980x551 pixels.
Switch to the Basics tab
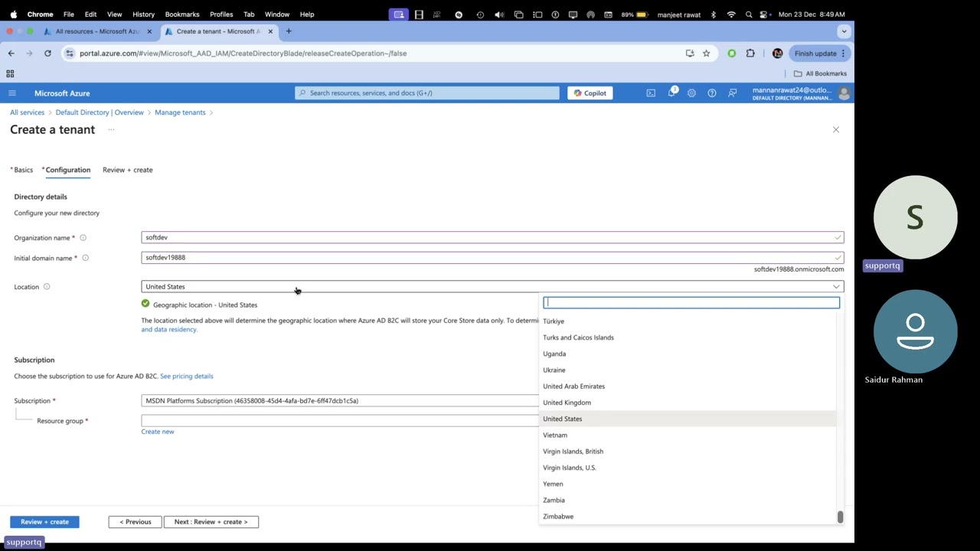[21, 170]
